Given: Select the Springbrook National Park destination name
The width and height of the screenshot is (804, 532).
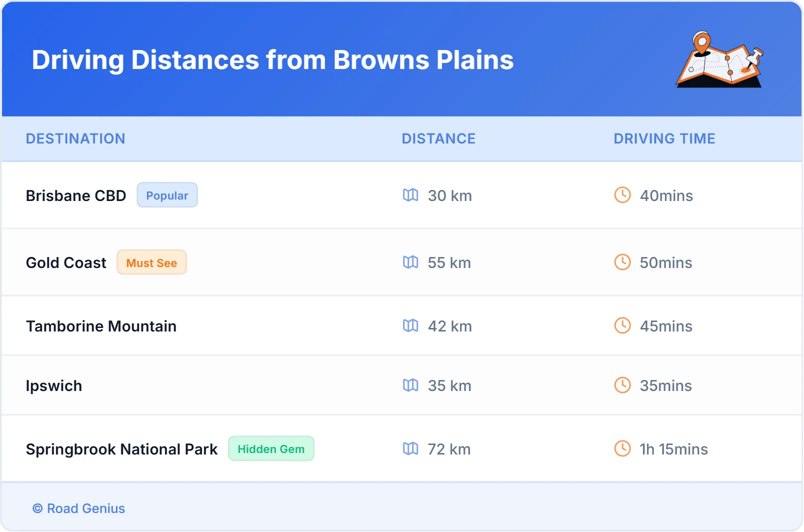Looking at the screenshot, I should click(121, 449).
